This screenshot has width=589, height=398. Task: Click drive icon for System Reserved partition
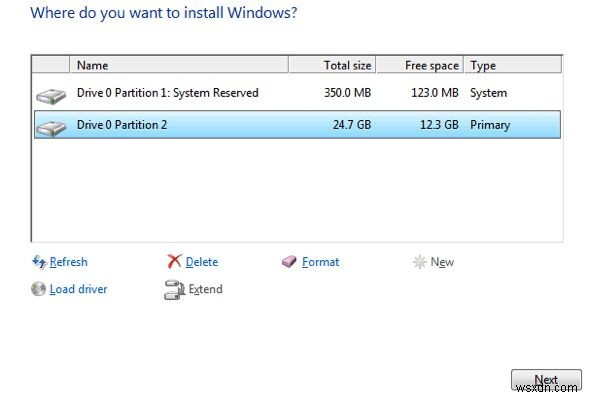tap(51, 96)
